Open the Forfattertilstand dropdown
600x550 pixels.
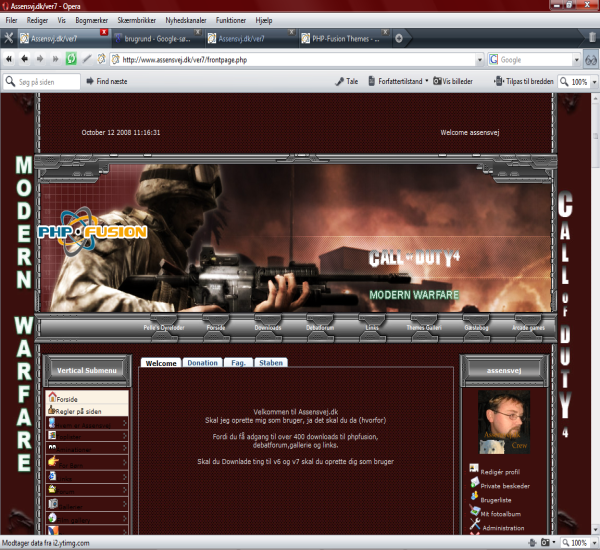pyautogui.click(x=427, y=81)
